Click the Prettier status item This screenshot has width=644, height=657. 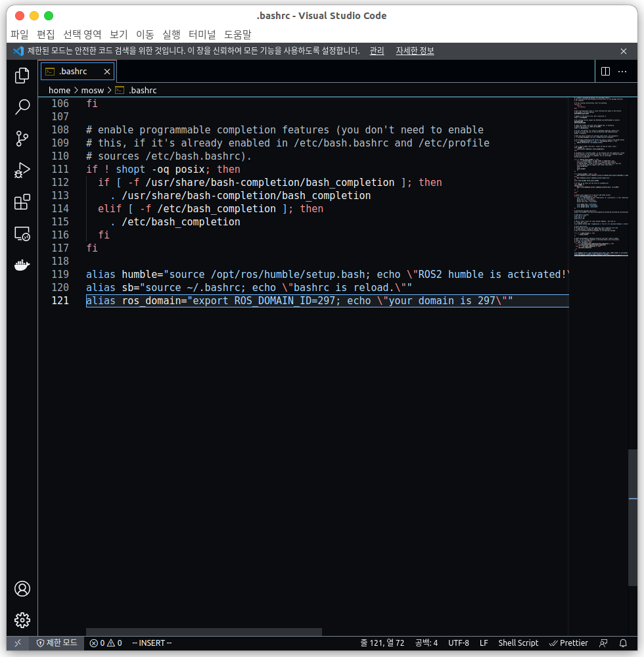568,643
